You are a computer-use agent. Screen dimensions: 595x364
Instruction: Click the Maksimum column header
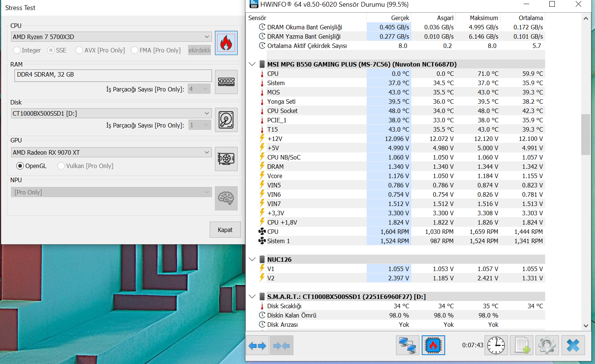(484, 18)
